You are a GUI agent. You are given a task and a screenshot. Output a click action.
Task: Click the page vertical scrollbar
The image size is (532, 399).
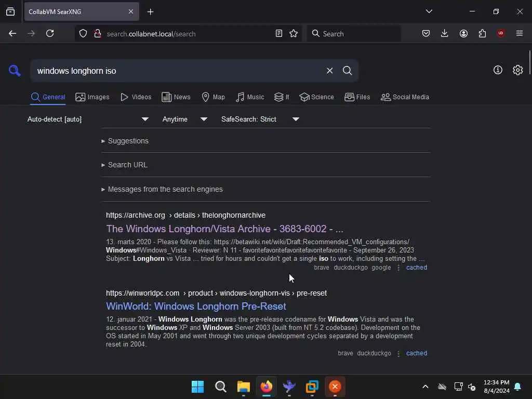(x=529, y=63)
